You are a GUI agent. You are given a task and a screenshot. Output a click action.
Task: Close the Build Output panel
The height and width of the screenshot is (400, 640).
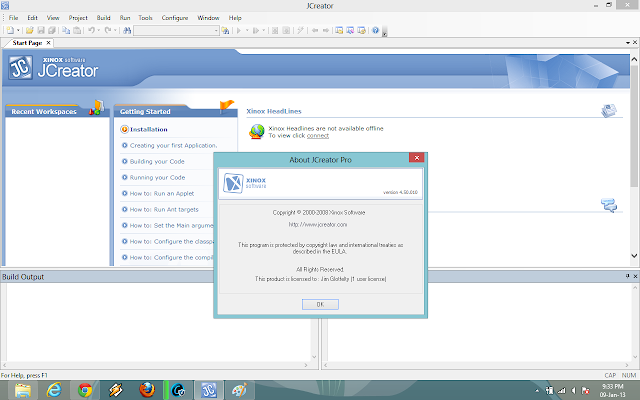[x=635, y=276]
